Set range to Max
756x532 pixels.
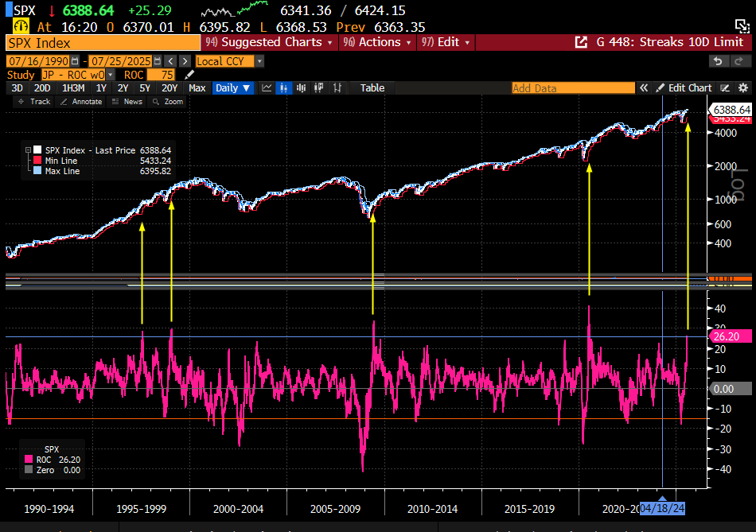tap(197, 87)
